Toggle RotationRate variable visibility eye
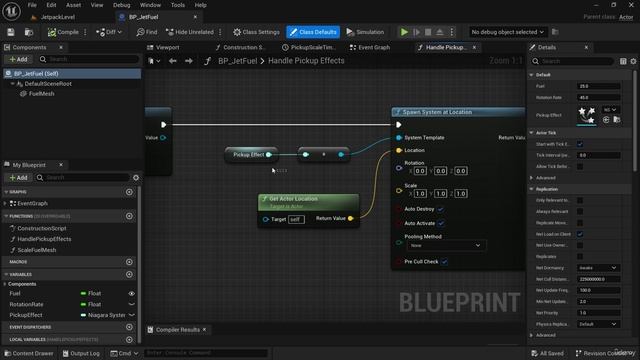The height and width of the screenshot is (360, 640). pos(131,304)
